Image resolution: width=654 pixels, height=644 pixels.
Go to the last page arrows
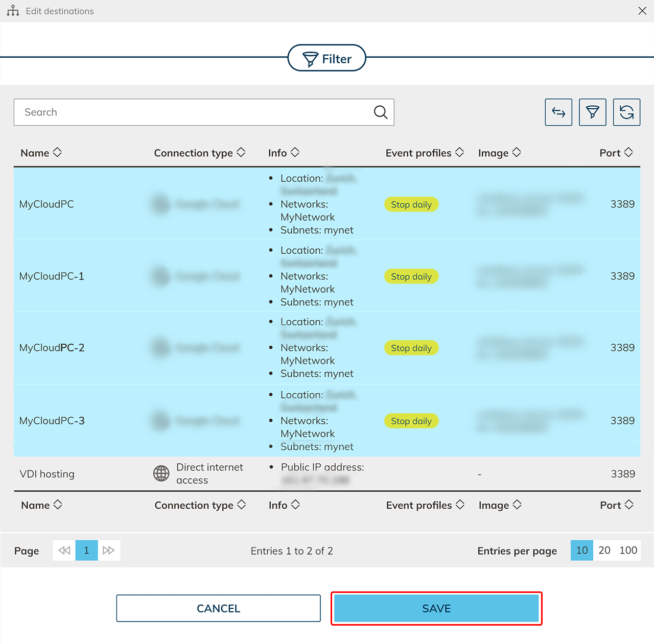[109, 551]
